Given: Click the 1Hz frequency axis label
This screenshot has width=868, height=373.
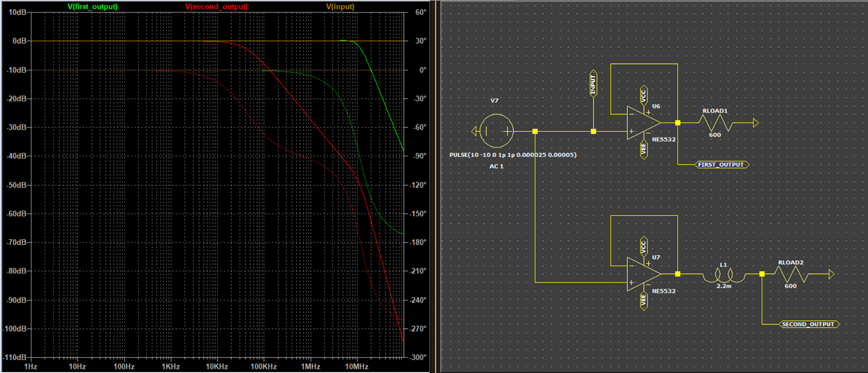Looking at the screenshot, I should click(31, 366).
